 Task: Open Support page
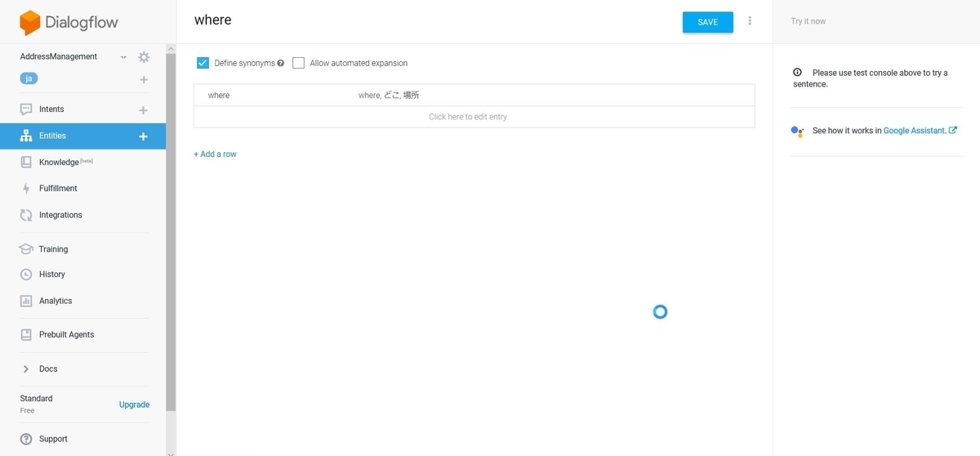(53, 439)
